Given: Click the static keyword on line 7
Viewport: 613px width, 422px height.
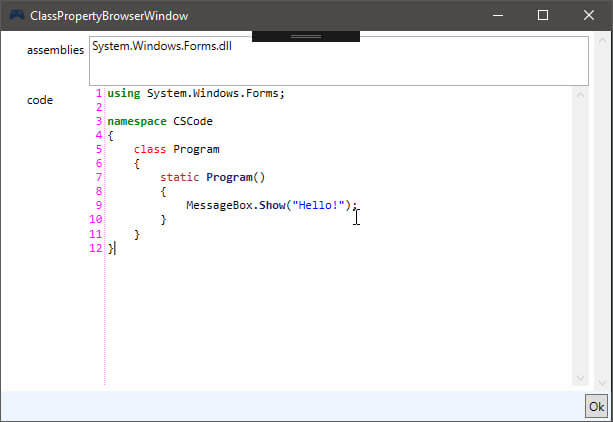Looking at the screenshot, I should point(180,178).
